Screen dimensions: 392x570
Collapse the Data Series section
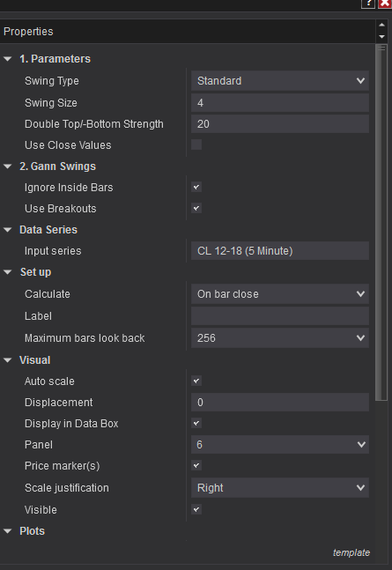coord(8,230)
